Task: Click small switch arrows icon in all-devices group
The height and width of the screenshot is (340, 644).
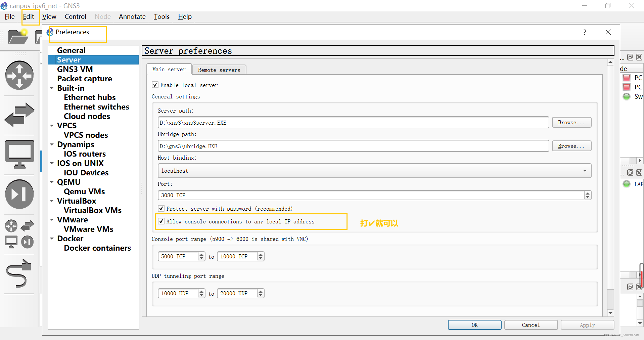Action: 27,226
